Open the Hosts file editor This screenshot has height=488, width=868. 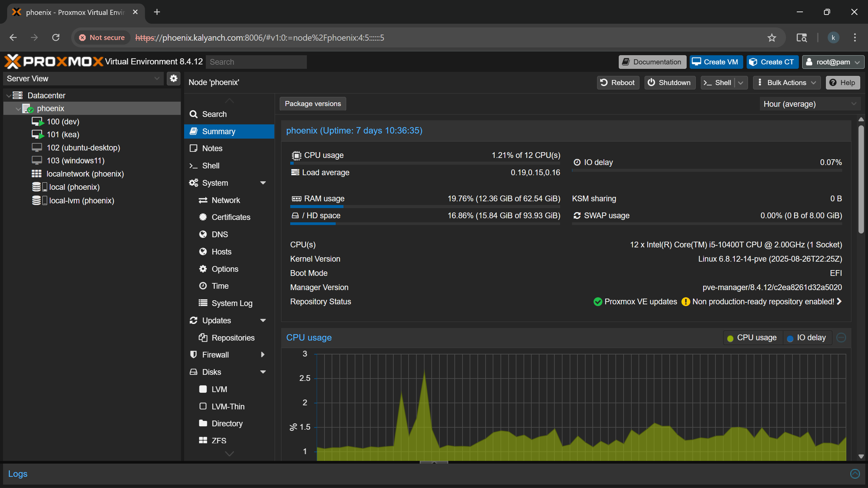click(x=220, y=251)
